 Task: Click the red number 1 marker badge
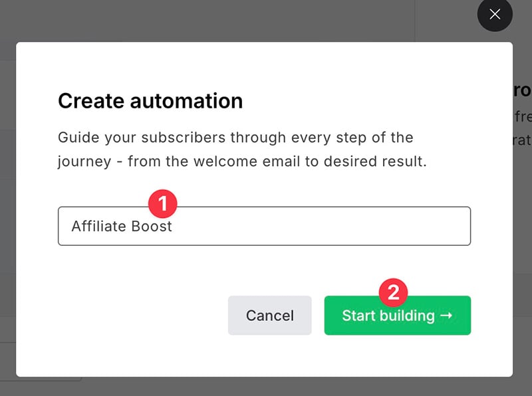(162, 203)
